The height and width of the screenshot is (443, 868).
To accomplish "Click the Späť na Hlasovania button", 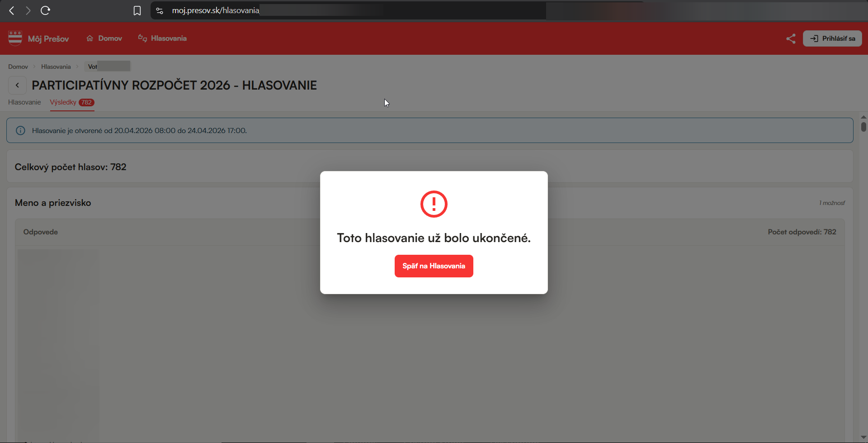I will 434,266.
